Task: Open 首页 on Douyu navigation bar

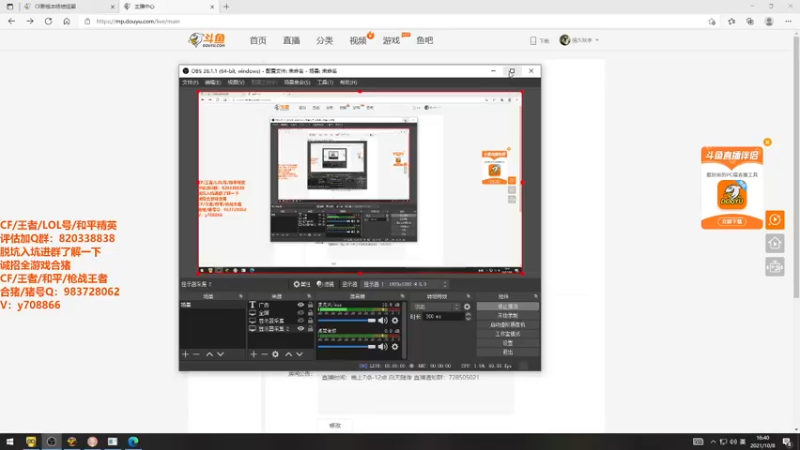Action: (x=258, y=40)
